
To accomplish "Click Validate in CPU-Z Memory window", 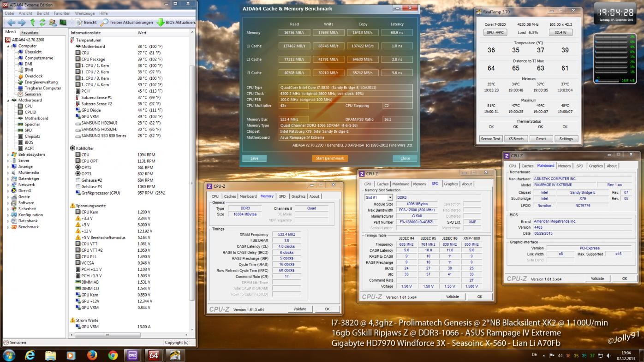I will pyautogui.click(x=300, y=309).
